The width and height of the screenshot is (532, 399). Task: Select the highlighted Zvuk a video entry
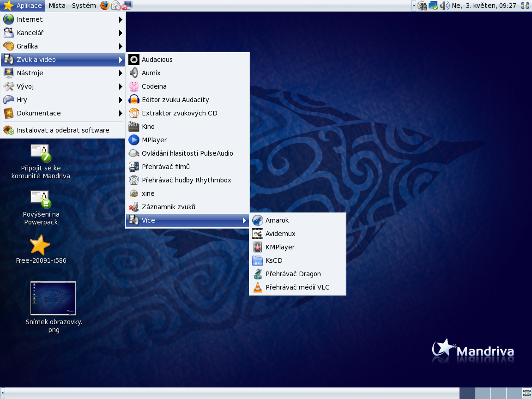pos(63,60)
